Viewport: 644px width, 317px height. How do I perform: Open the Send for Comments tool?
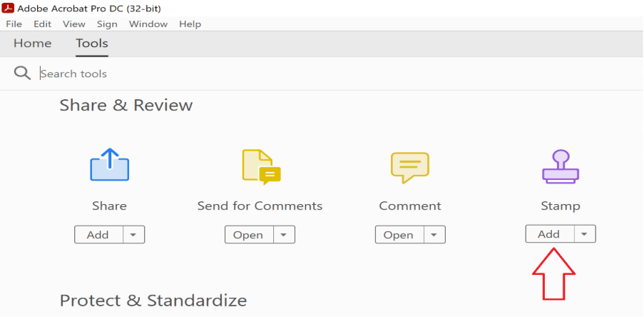tap(249, 235)
